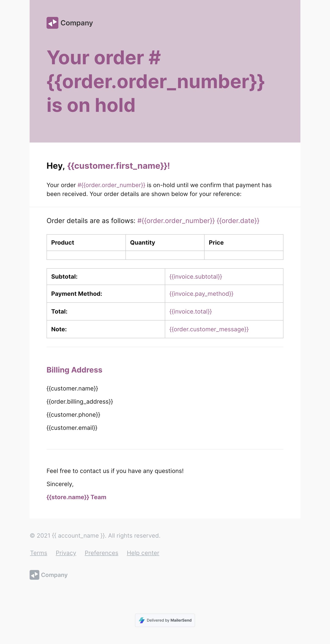Viewport: 330px width, 644px height.
Task: Open the Terms link
Action: [x=38, y=553]
